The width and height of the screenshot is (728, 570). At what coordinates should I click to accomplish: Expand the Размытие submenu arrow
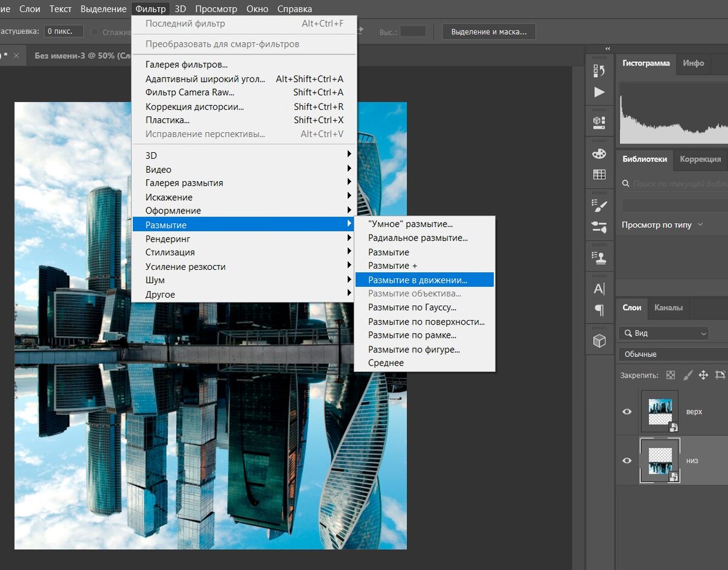click(x=349, y=224)
